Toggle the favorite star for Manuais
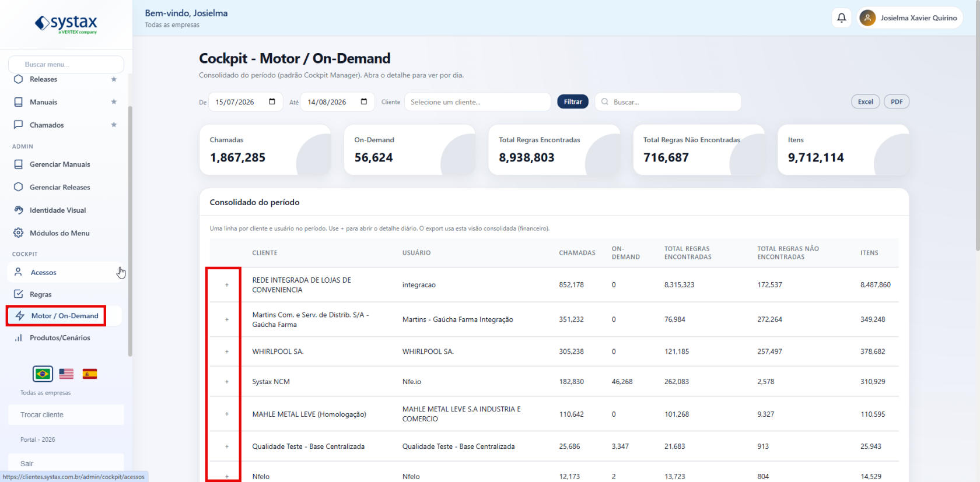The width and height of the screenshot is (980, 482). pyautogui.click(x=114, y=102)
